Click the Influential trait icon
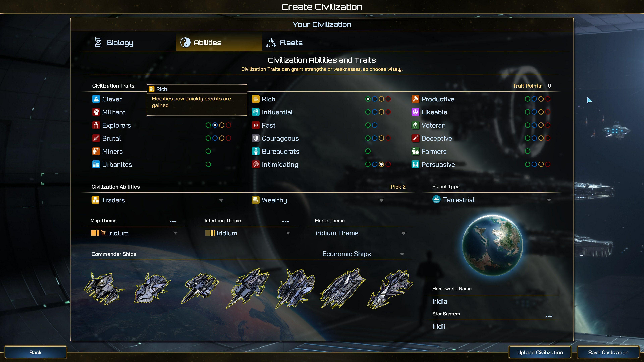 pos(255,112)
